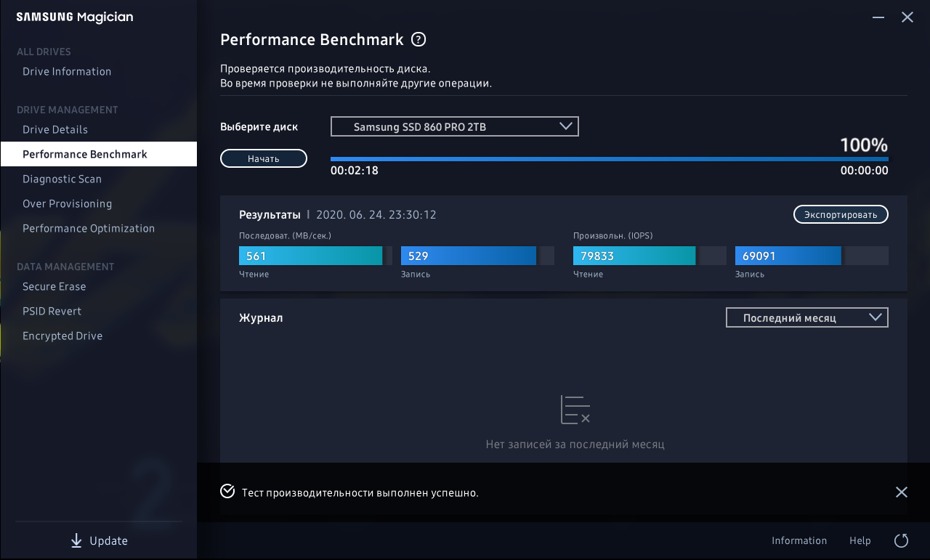Click the empty journal list icon
Image resolution: width=930 pixels, height=560 pixels.
click(575, 410)
